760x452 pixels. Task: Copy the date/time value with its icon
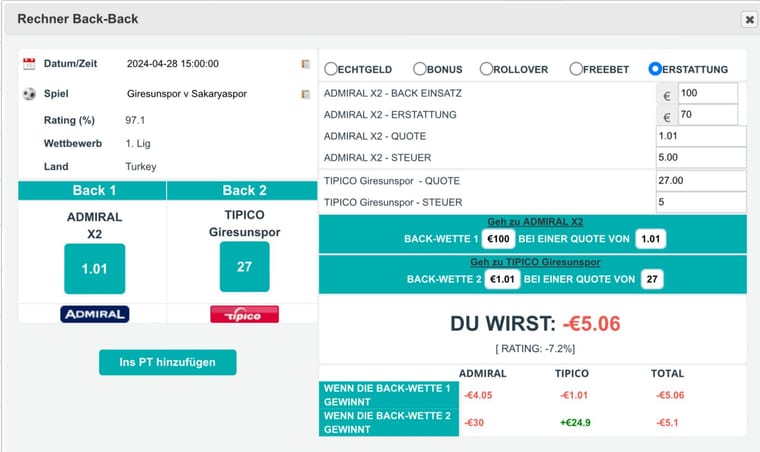pyautogui.click(x=305, y=64)
